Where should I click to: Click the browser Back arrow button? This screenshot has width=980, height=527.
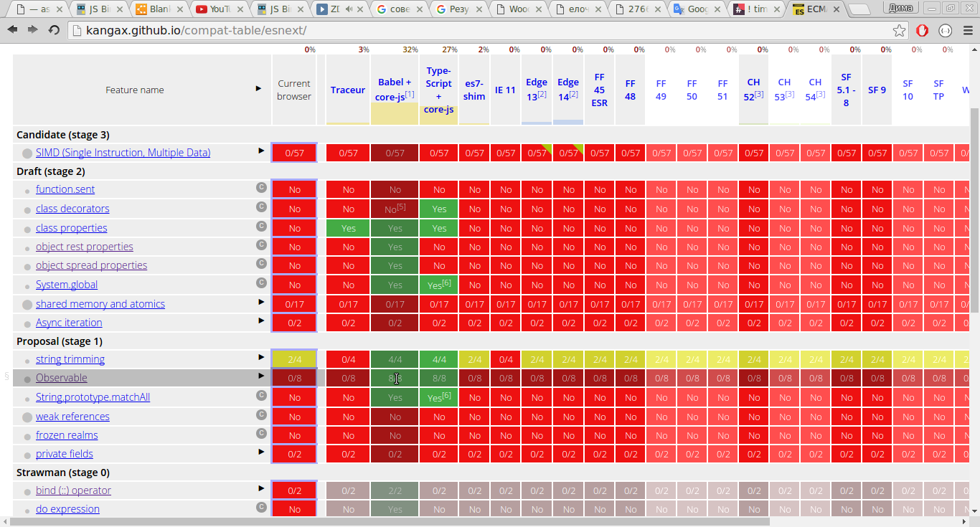[13, 30]
